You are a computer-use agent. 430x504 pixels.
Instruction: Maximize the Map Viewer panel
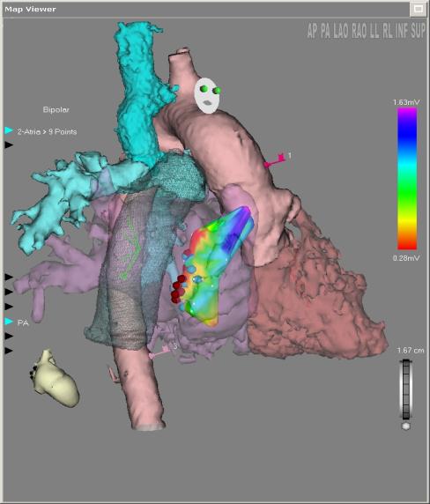(419, 9)
